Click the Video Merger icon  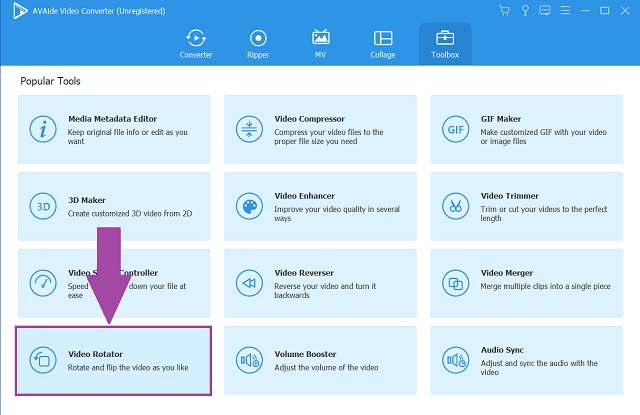[456, 283]
